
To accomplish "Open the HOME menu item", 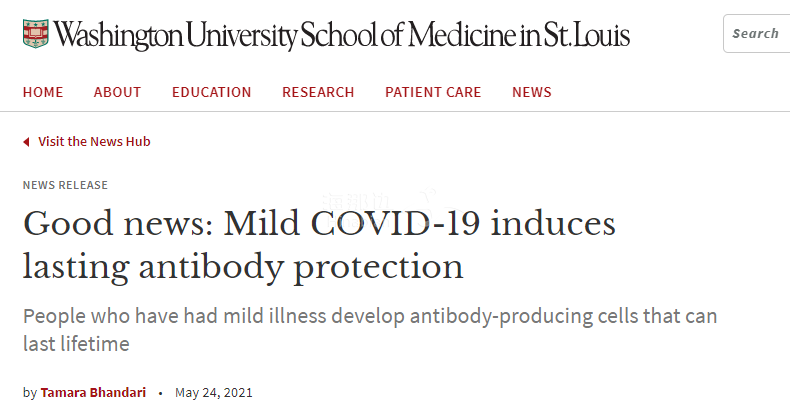I will pos(43,92).
